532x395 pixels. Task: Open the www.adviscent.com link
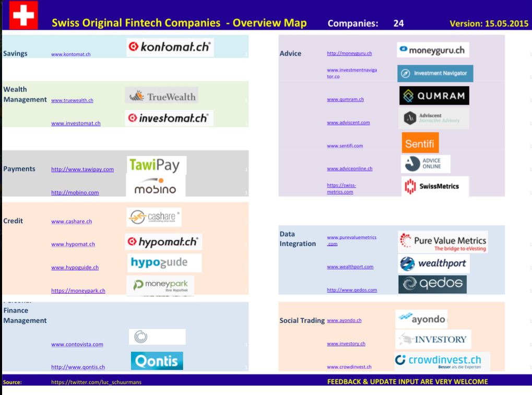(348, 122)
